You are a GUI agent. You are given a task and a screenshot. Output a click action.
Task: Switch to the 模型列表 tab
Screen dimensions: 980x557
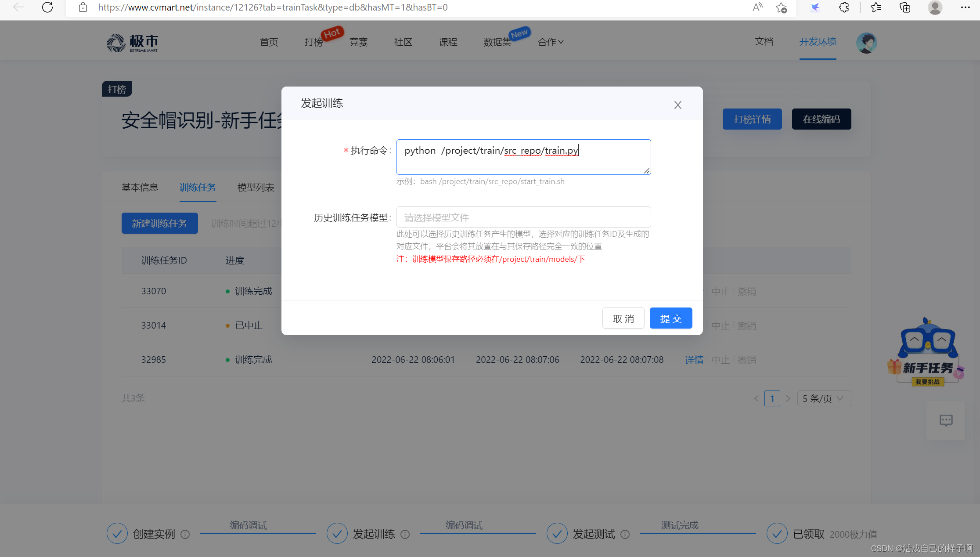[x=256, y=188]
